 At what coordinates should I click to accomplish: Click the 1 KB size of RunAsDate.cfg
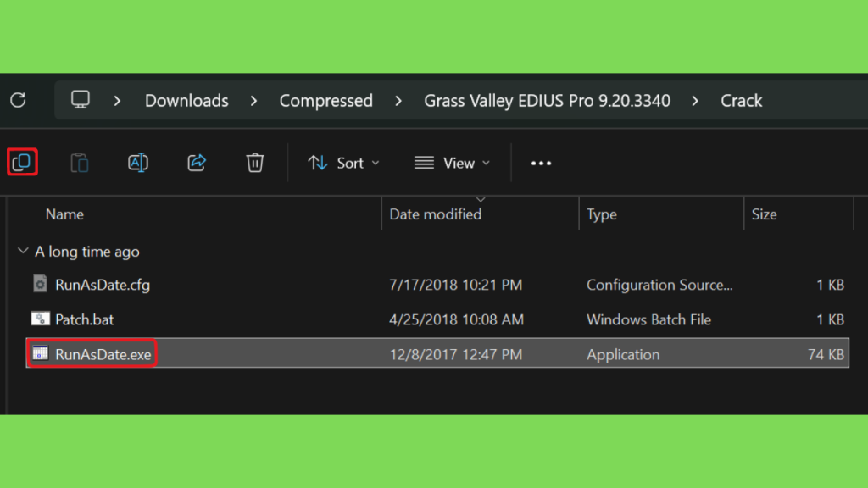click(x=830, y=285)
